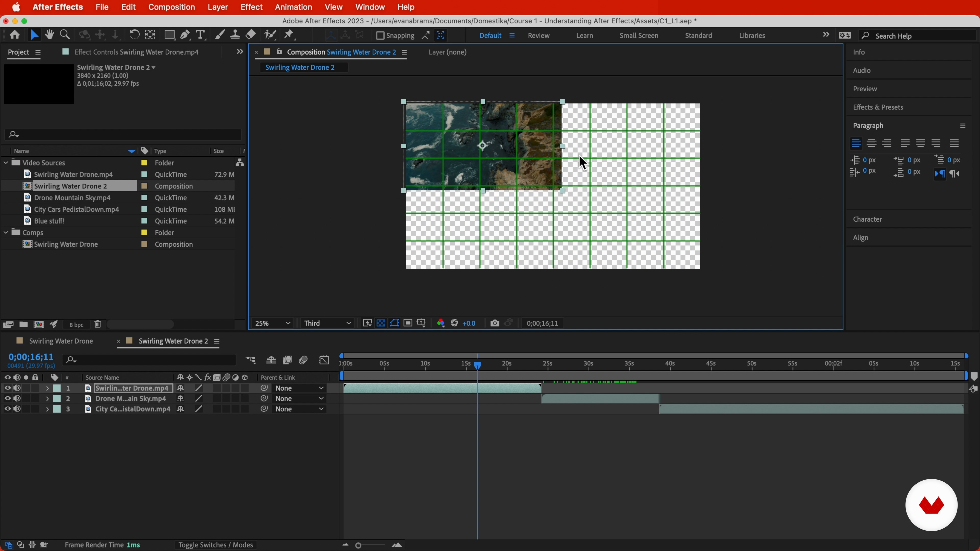Select the Roto Brush tool
The image size is (980, 551).
(270, 35)
